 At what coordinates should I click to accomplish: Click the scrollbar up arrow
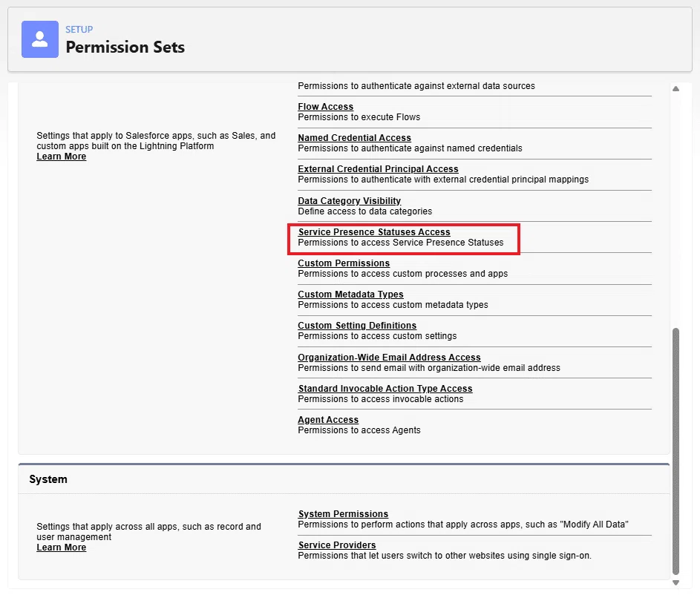[x=676, y=89]
